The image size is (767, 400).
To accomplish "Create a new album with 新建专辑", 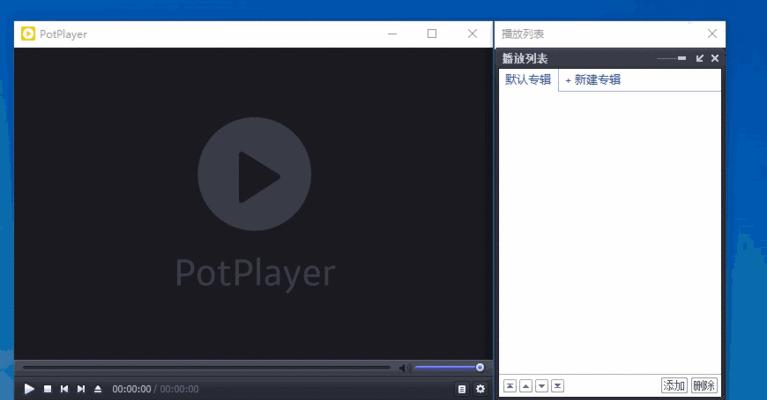I will 593,80.
